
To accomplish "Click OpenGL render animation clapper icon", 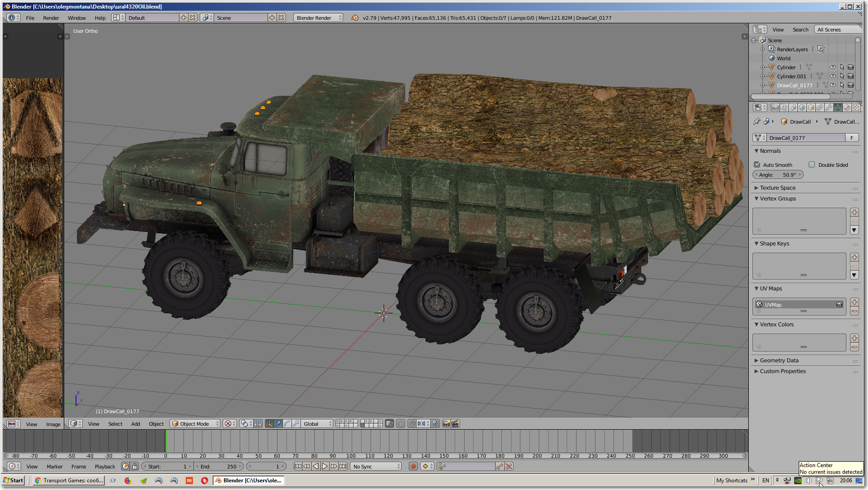I will coord(455,424).
